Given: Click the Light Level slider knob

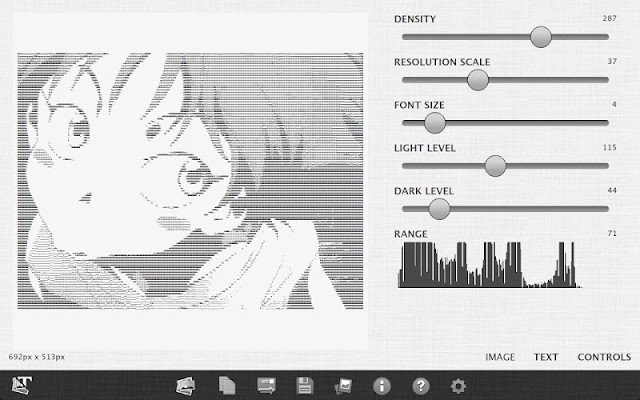Looking at the screenshot, I should pyautogui.click(x=496, y=166).
